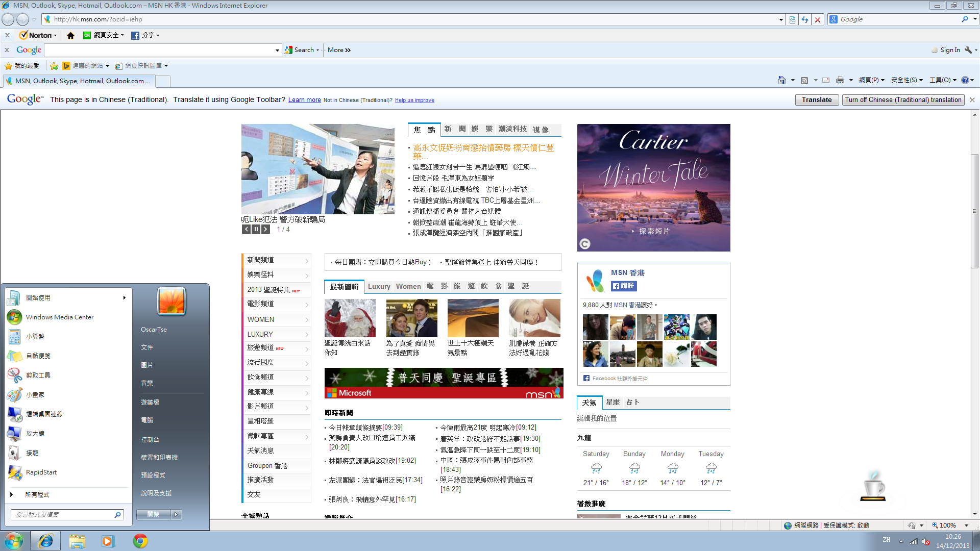Image resolution: width=980 pixels, height=551 pixels.
Task: Click the Windows Start orb
Action: [14, 541]
